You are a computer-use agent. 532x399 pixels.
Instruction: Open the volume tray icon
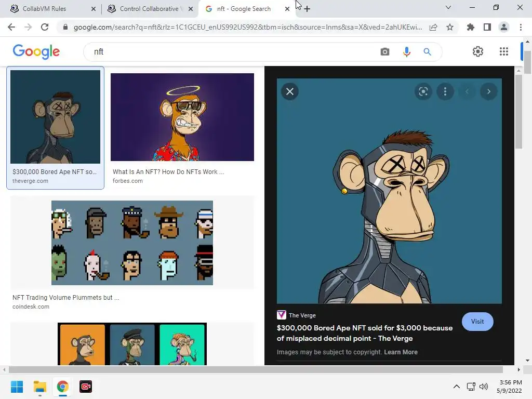tap(484, 387)
